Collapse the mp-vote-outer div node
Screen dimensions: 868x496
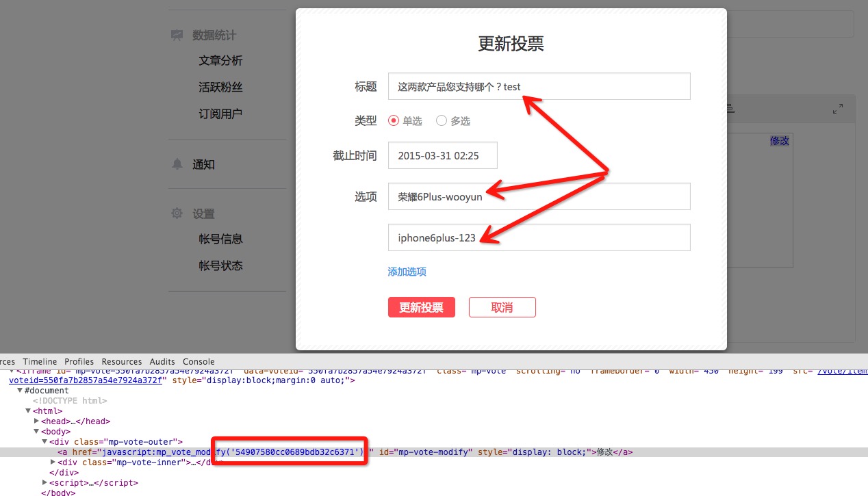44,442
